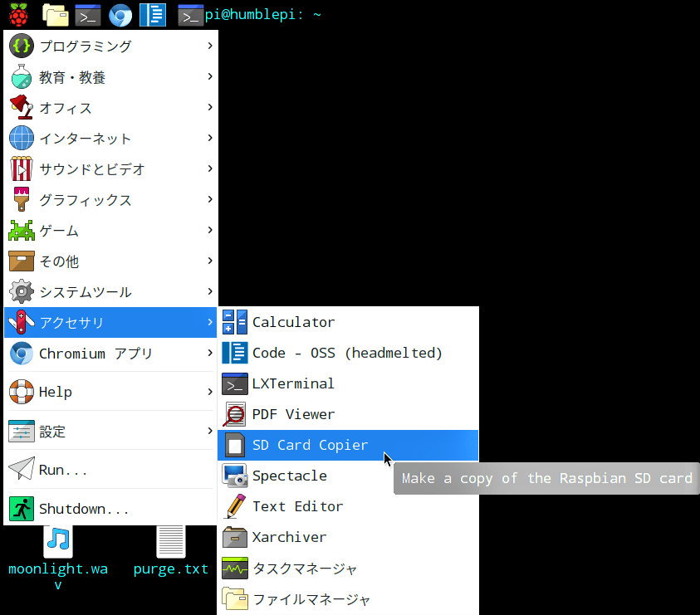This screenshot has height=615, width=700.
Task: Expand the 教育・教養 submenu arrow
Action: pos(210,76)
